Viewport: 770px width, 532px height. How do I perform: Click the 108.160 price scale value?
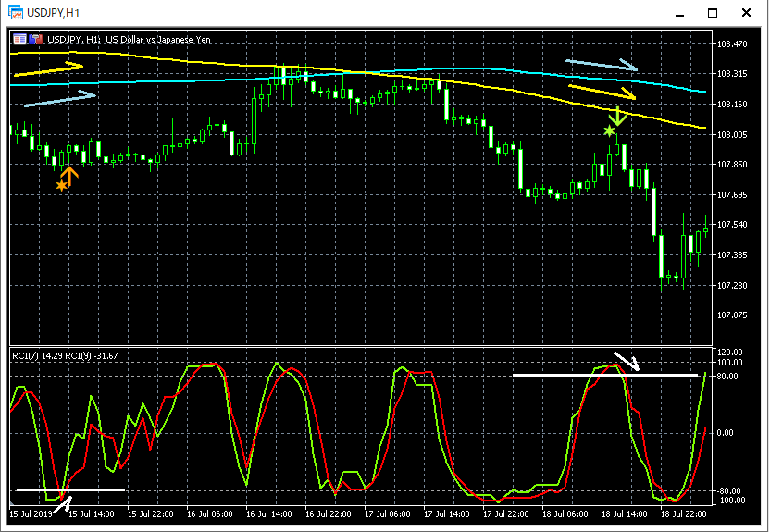732,104
